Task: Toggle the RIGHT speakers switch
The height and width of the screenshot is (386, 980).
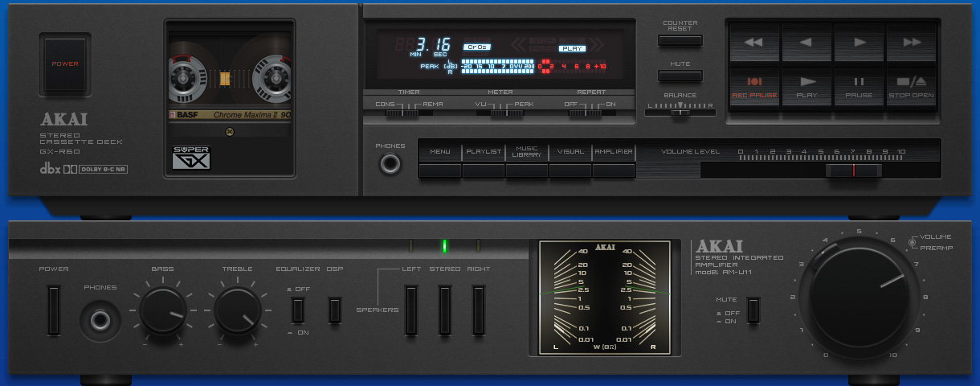Action: point(479,310)
